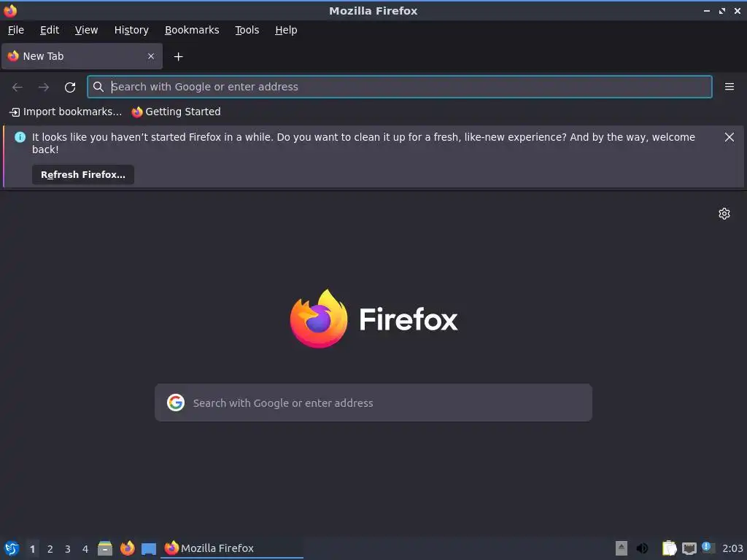Focus the top address bar field

[x=400, y=87]
